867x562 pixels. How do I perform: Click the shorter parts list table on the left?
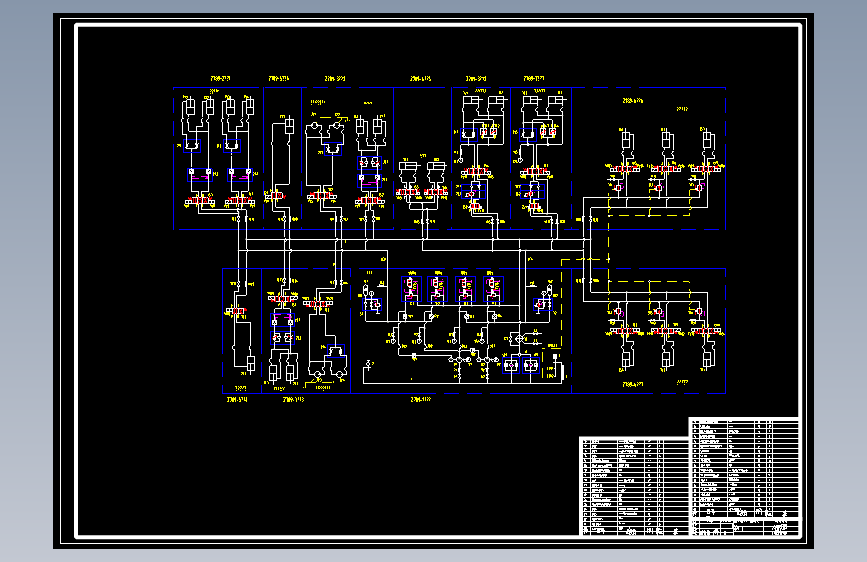point(634,487)
